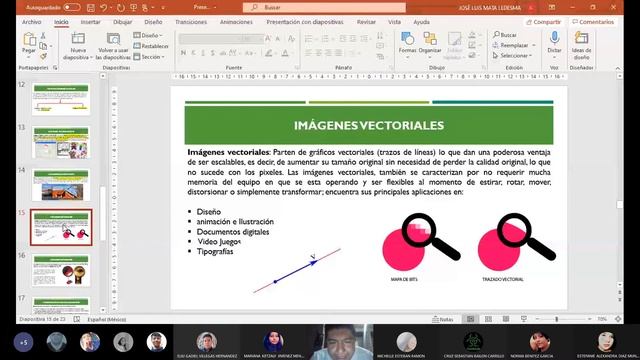Viewport: 640px width, 360px height.
Task: Open the Customize Quick Access Toolbar arrow
Action: pos(163,7)
